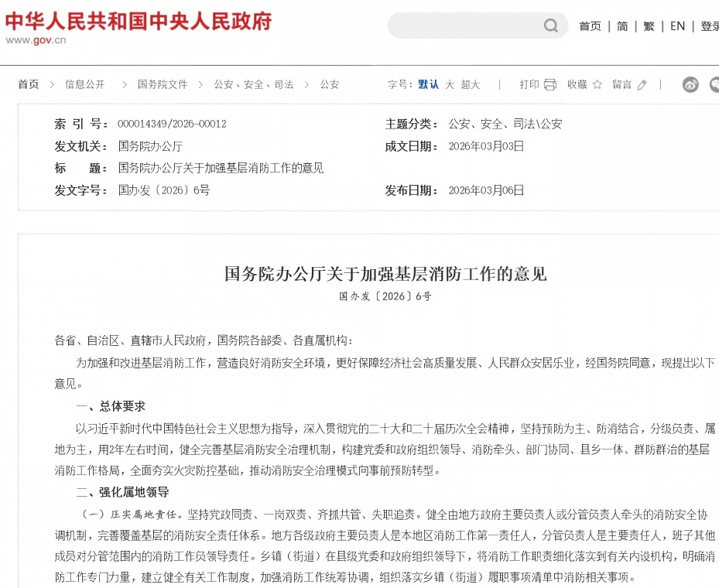Click the 打印 text button
The width and height of the screenshot is (719, 588).
pyautogui.click(x=529, y=84)
